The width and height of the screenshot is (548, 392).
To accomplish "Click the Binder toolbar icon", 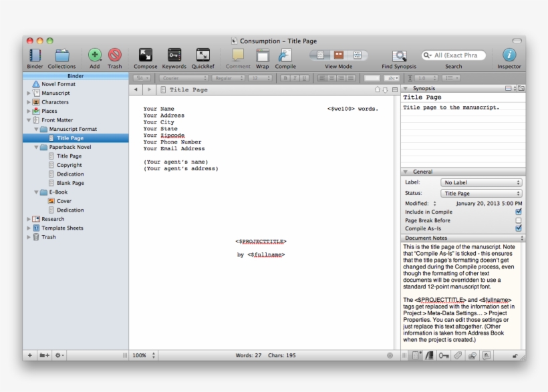I will [35, 56].
